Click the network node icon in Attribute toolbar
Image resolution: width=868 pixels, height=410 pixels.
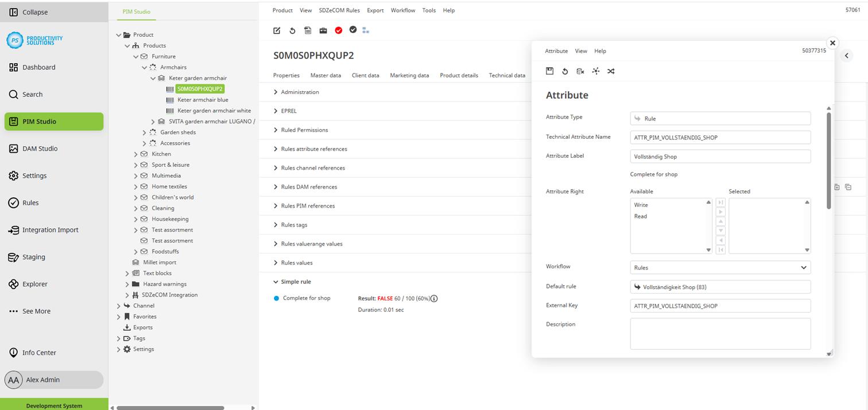click(x=596, y=71)
